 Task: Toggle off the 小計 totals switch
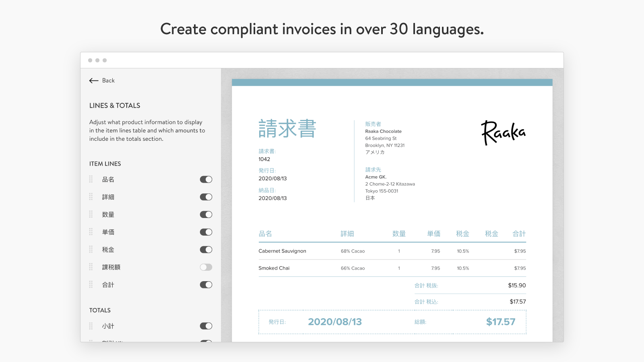click(206, 326)
